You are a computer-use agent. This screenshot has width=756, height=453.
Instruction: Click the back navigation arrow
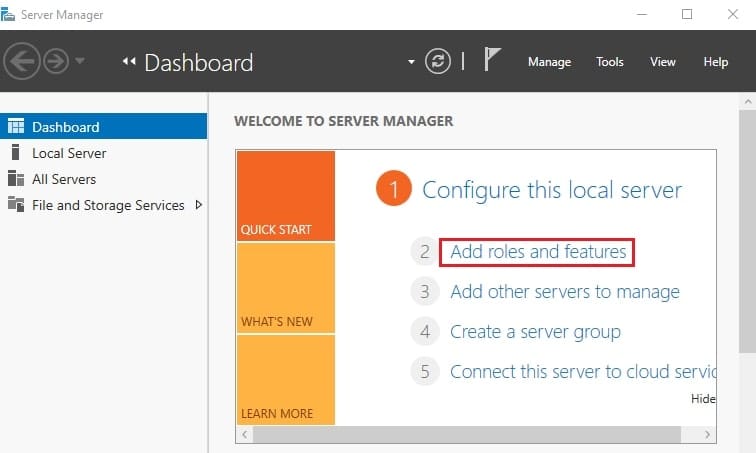pyautogui.click(x=21, y=61)
